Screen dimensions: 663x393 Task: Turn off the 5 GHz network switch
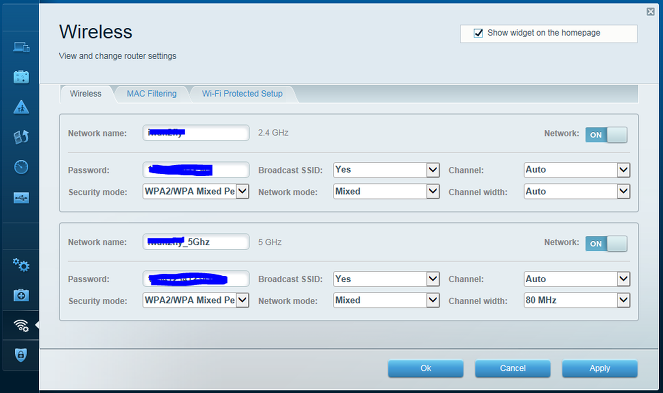(x=606, y=243)
